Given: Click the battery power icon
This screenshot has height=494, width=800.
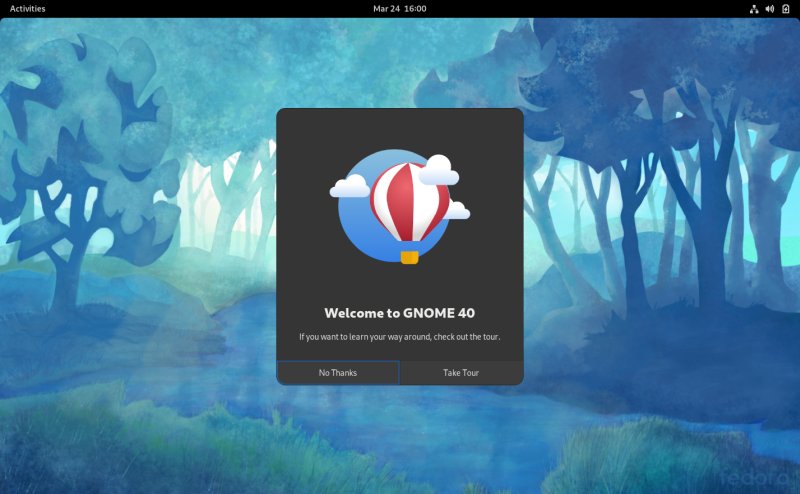Looking at the screenshot, I should (785, 8).
